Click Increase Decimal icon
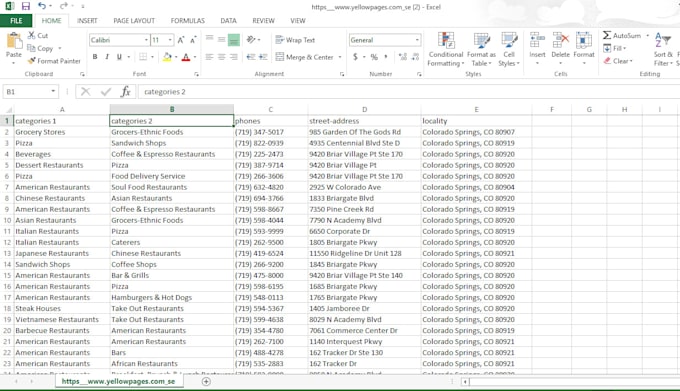Screen dimensions: 680x391 (402, 57)
